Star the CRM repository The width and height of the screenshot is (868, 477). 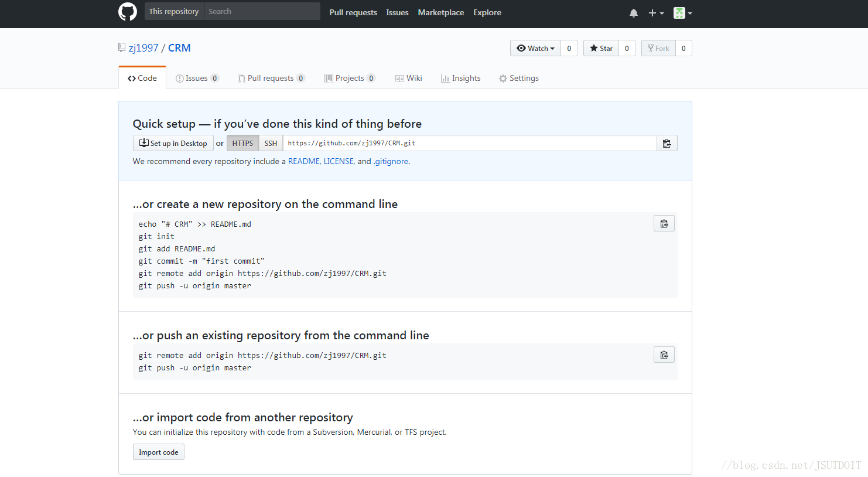point(601,48)
